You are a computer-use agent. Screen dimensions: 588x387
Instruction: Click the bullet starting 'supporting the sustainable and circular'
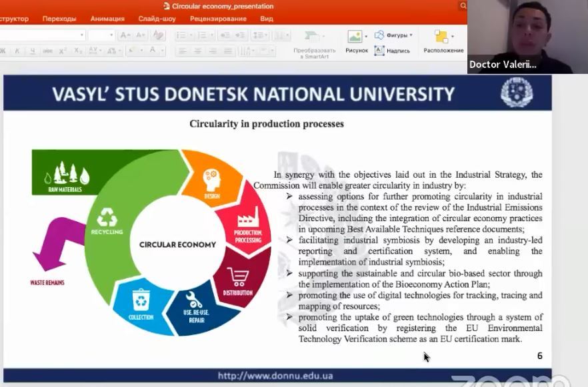pos(420,278)
